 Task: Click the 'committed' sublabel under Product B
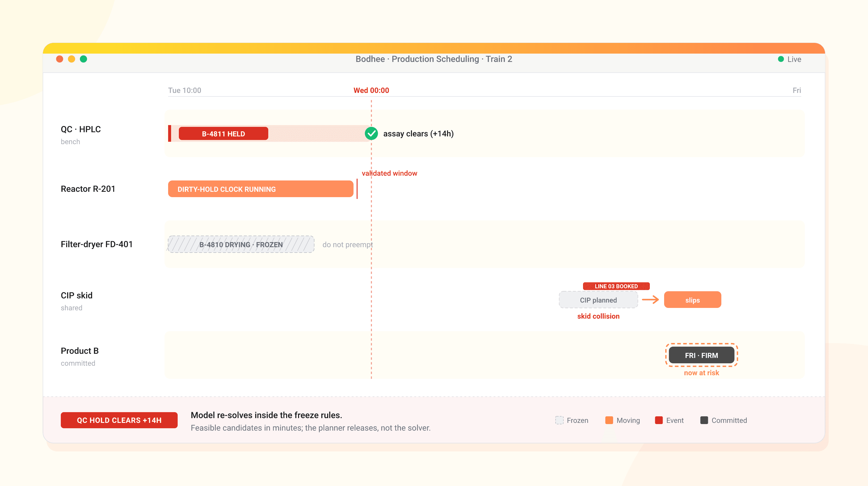point(78,364)
